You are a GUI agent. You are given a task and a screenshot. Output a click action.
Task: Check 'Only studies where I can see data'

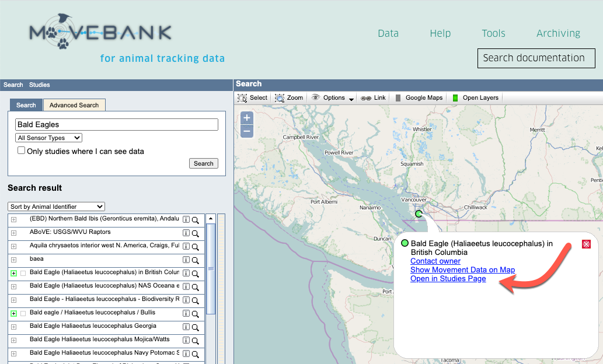(x=22, y=150)
